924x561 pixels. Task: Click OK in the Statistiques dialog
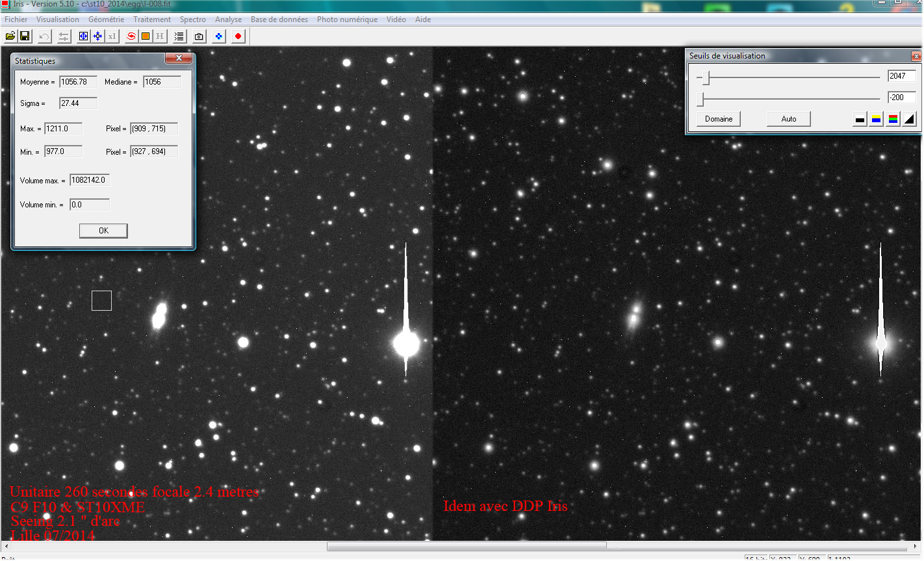[x=103, y=231]
